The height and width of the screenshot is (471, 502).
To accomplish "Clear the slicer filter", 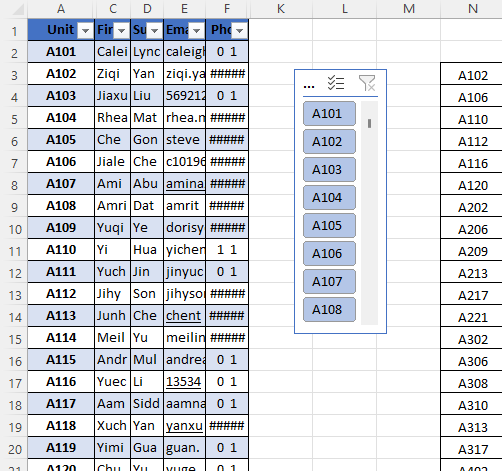I will pyautogui.click(x=367, y=83).
